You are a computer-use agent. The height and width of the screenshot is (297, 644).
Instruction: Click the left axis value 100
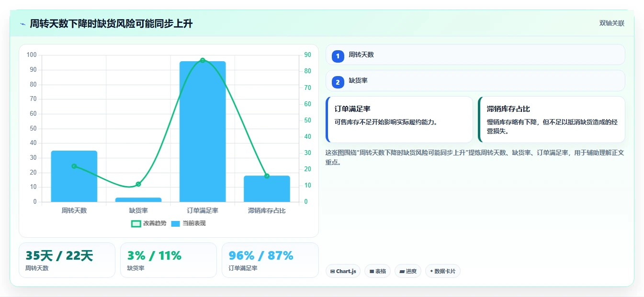tap(32, 55)
